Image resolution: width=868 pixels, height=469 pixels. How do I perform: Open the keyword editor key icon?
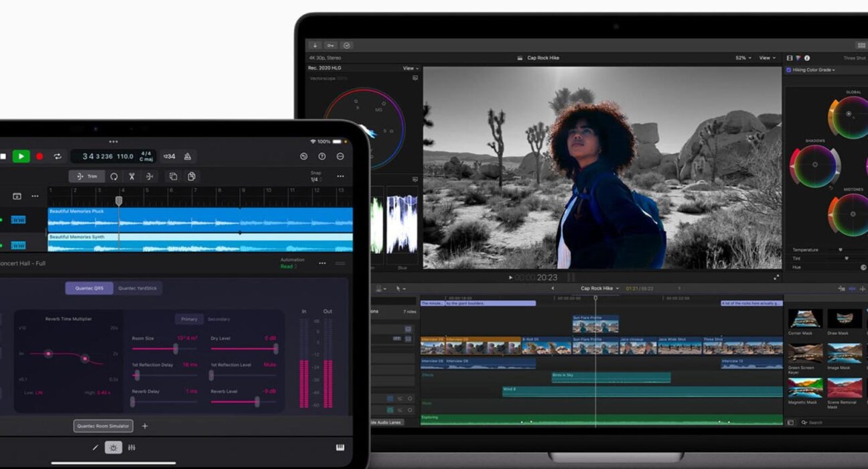point(331,46)
